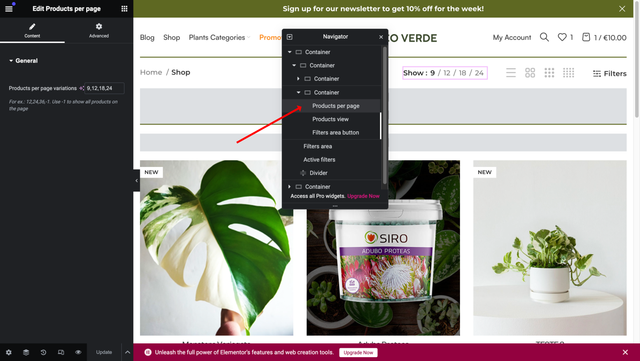Switch to two-column grid view

tap(530, 73)
